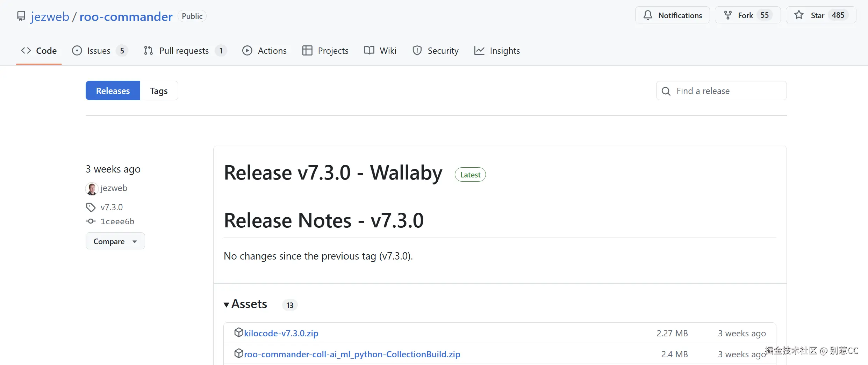
Task: Open the Issues tab
Action: (x=99, y=51)
